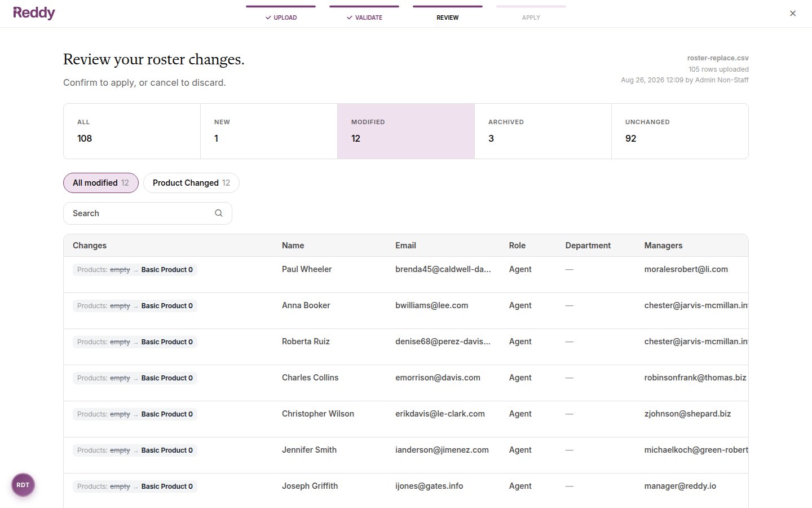Image resolution: width=812 pixels, height=508 pixels.
Task: Click the Managers column header
Action: [663, 246]
